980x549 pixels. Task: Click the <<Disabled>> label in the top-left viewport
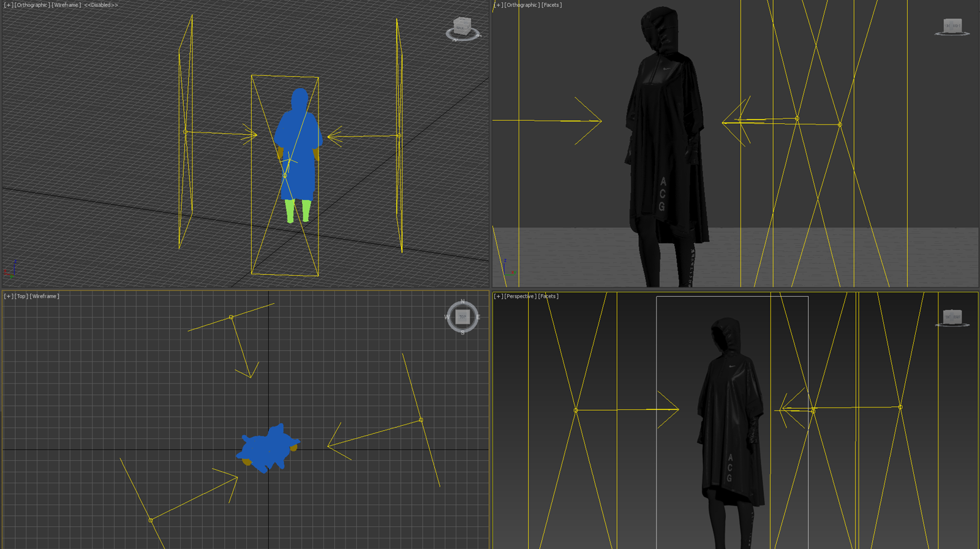(x=101, y=5)
